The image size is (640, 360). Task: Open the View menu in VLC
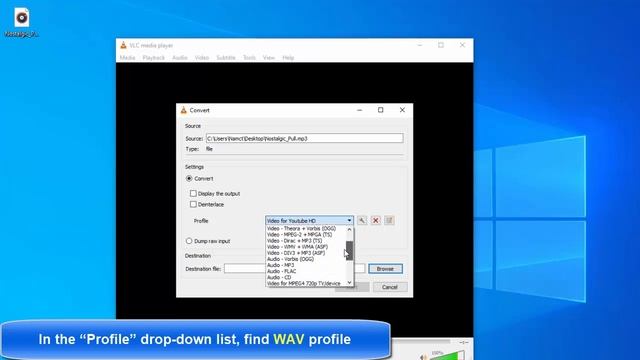pos(269,58)
